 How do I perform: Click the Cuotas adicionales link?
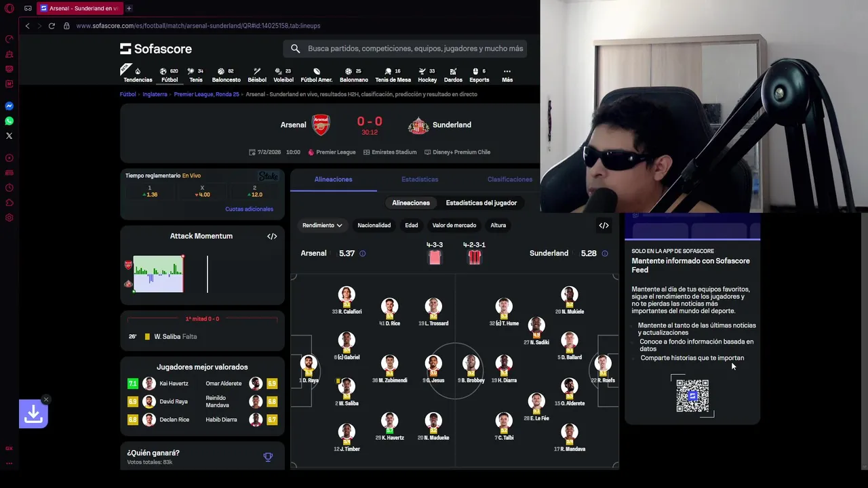point(249,209)
